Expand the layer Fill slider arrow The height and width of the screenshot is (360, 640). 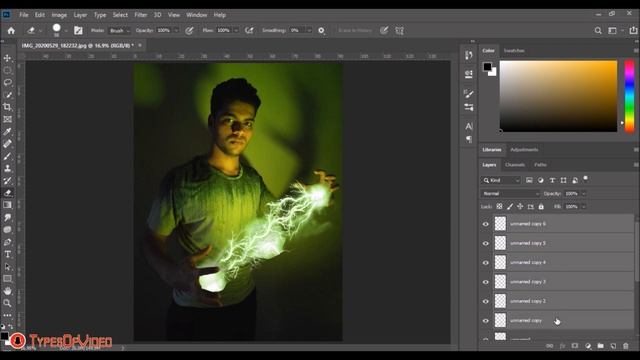pyautogui.click(x=584, y=207)
